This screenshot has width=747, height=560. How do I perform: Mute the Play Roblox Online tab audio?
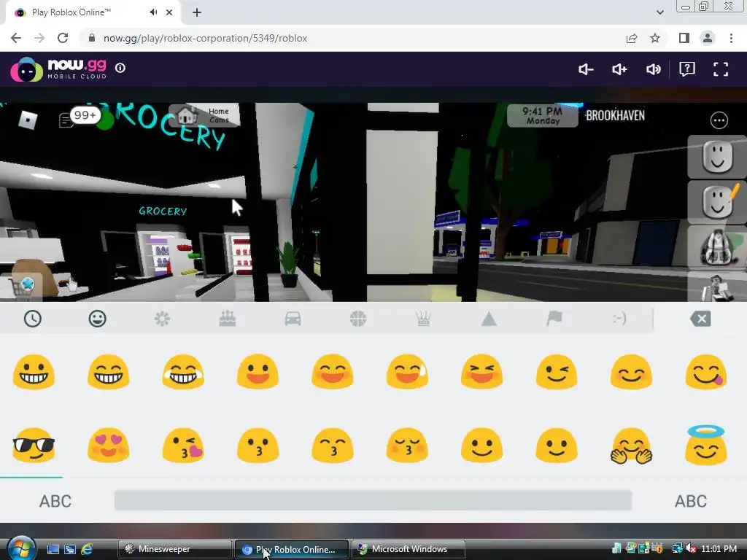153,12
